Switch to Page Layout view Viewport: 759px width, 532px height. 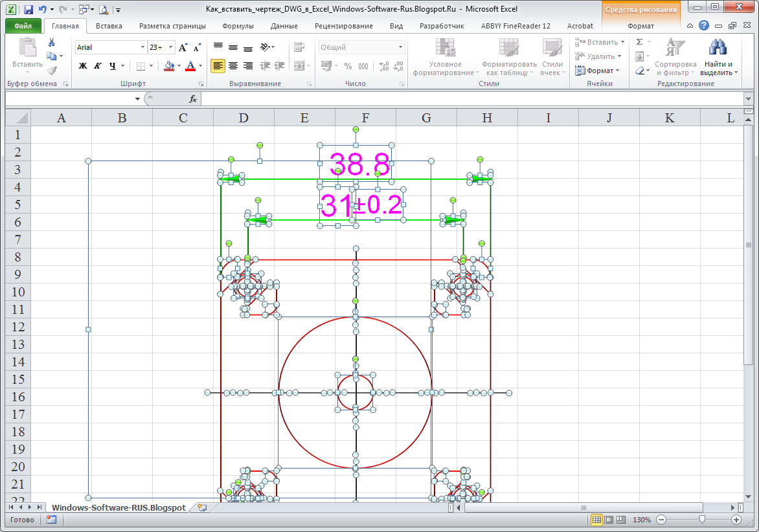tap(609, 520)
